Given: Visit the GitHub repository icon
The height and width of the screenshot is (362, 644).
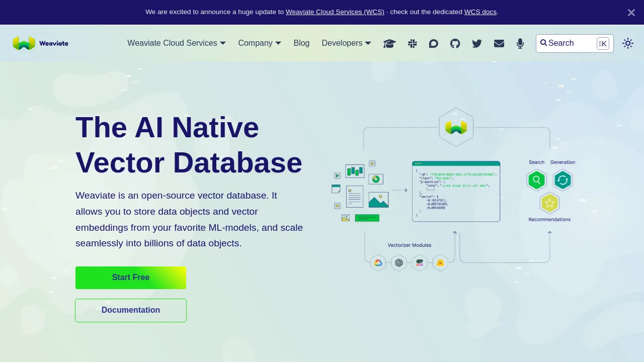Looking at the screenshot, I should (x=455, y=44).
